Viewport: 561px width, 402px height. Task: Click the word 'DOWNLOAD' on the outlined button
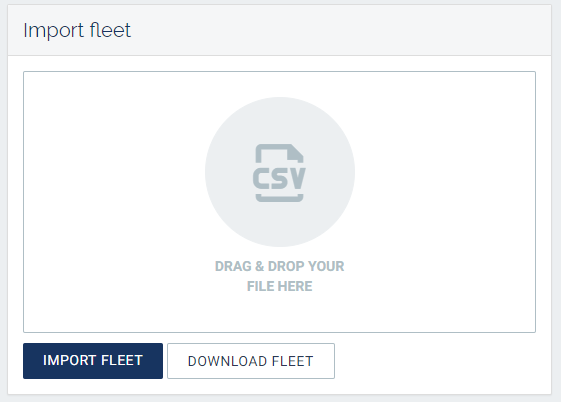tap(227, 361)
